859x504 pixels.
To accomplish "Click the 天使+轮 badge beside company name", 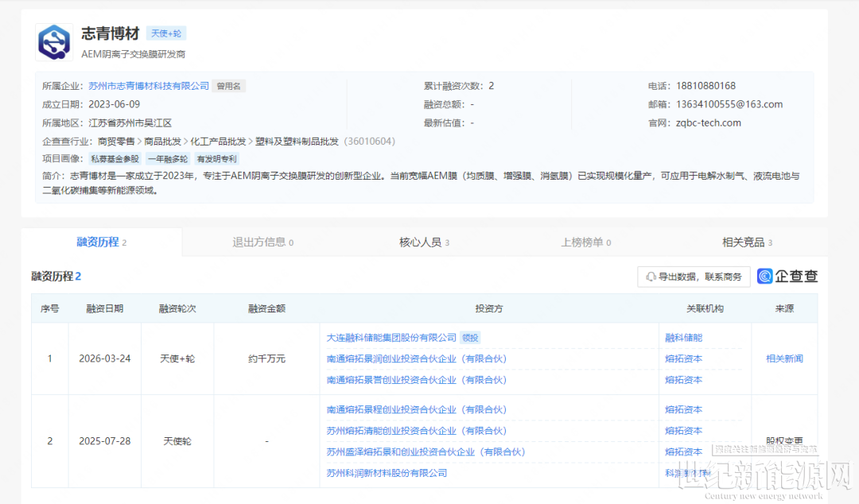I will [166, 33].
